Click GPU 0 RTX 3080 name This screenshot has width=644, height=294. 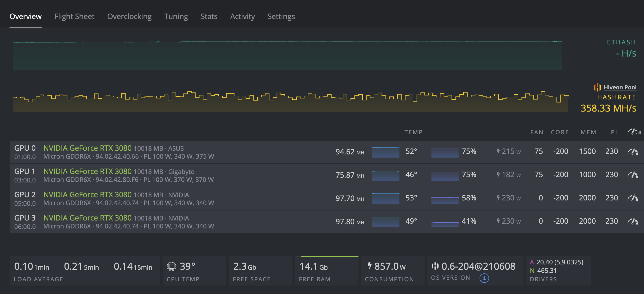pos(88,148)
